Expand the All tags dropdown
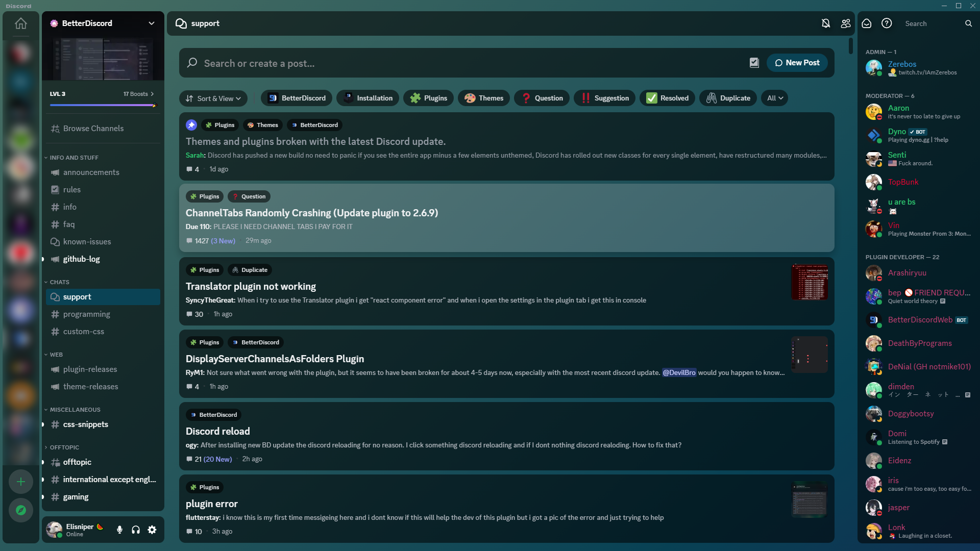This screenshot has height=551, width=980. [774, 98]
